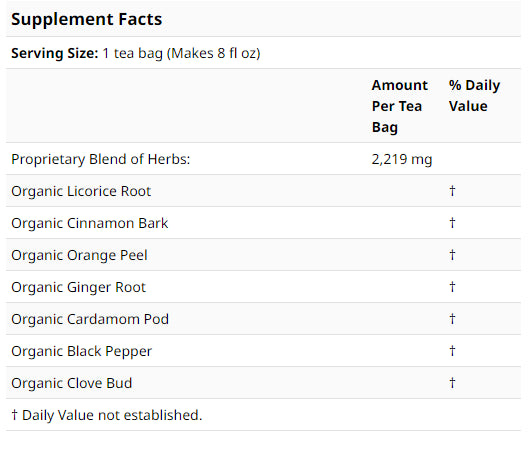This screenshot has width=529, height=462.
Task: Select the Organic Orange Peel entry
Action: [79, 255]
